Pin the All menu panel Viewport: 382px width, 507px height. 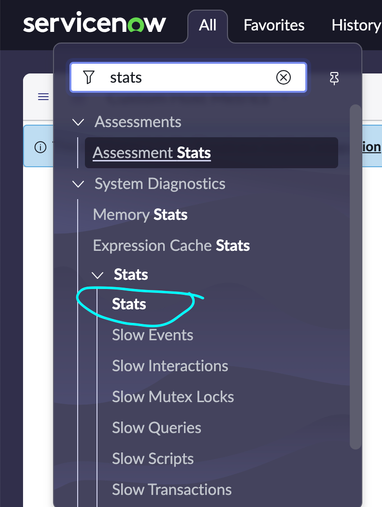(334, 78)
